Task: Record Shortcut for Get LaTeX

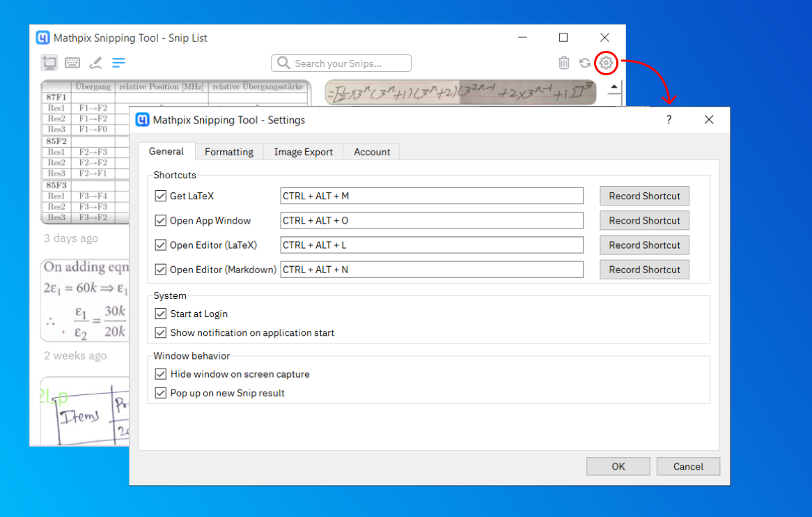Action: coord(644,196)
